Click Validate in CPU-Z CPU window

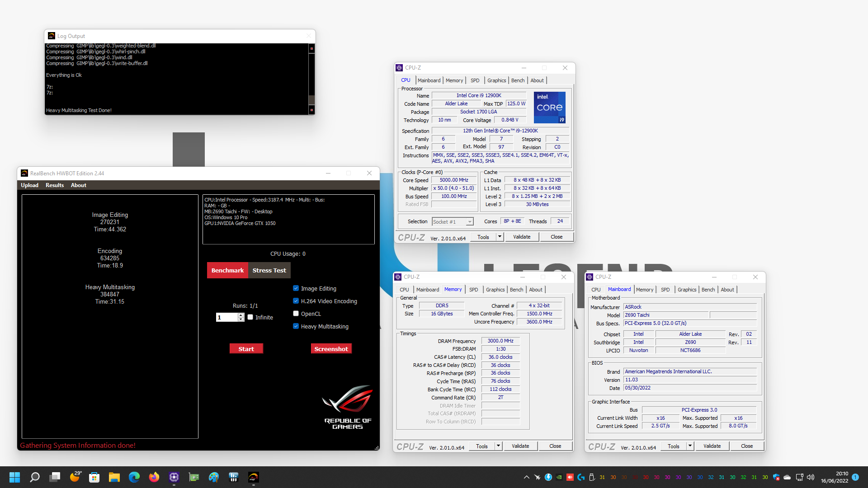[x=522, y=237]
